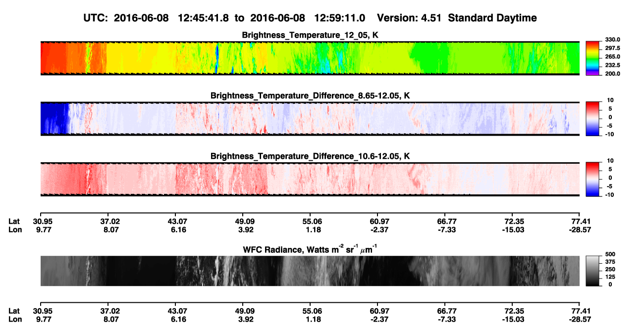Click the red-blue colorbar of the 8.65-12.05 panel
644x330 pixels.
(593, 118)
